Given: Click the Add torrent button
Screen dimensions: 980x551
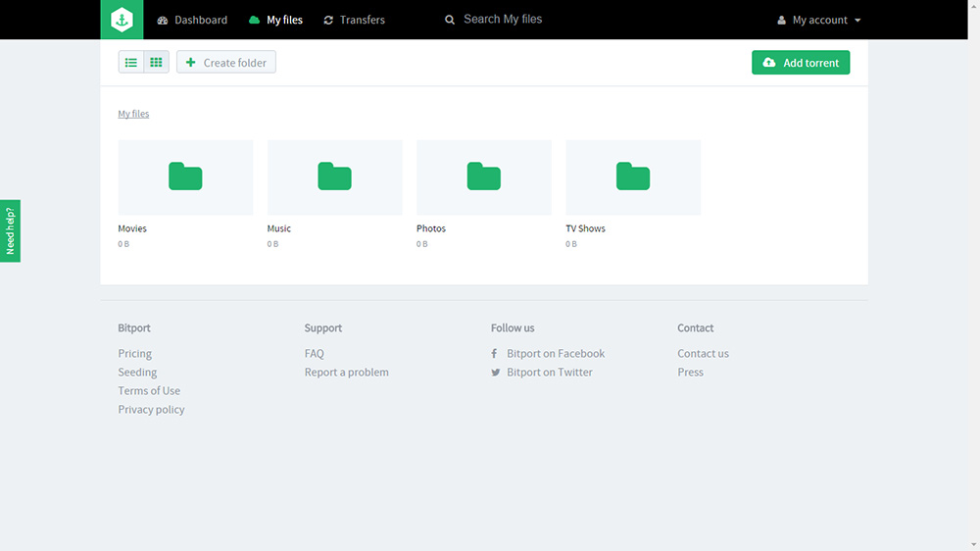Looking at the screenshot, I should (x=801, y=63).
